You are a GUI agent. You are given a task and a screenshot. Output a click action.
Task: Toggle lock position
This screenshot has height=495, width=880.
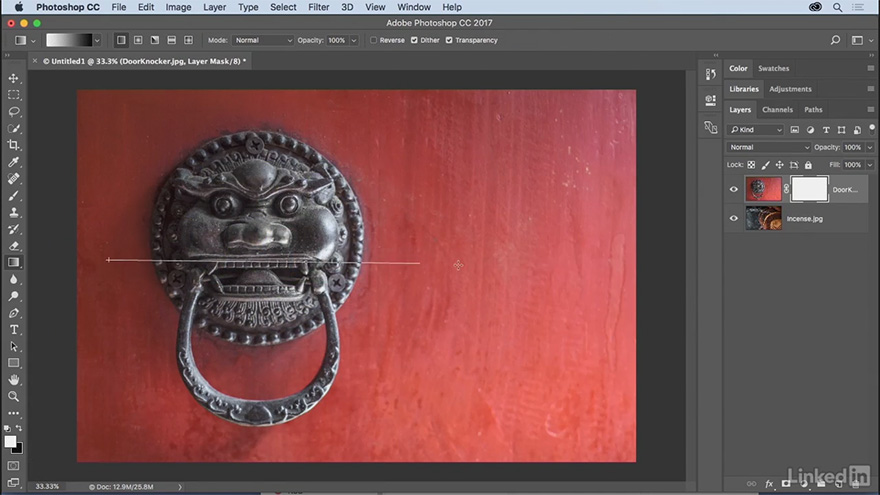pos(780,165)
